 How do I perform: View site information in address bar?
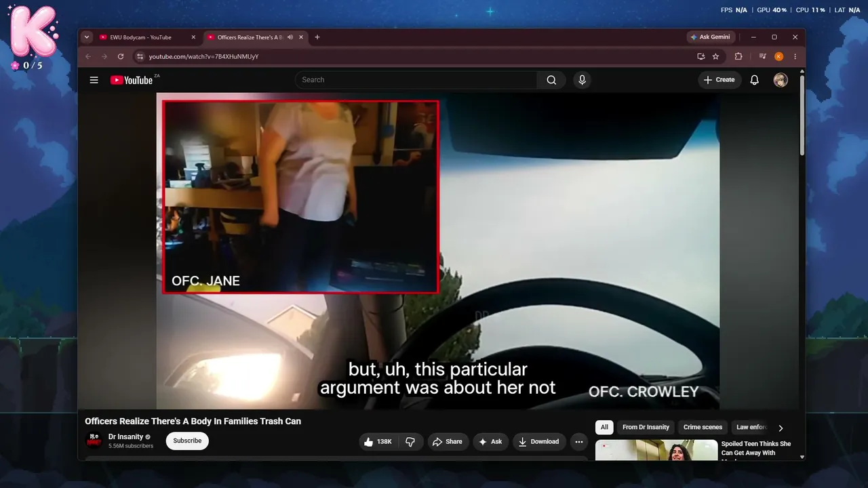tap(140, 56)
